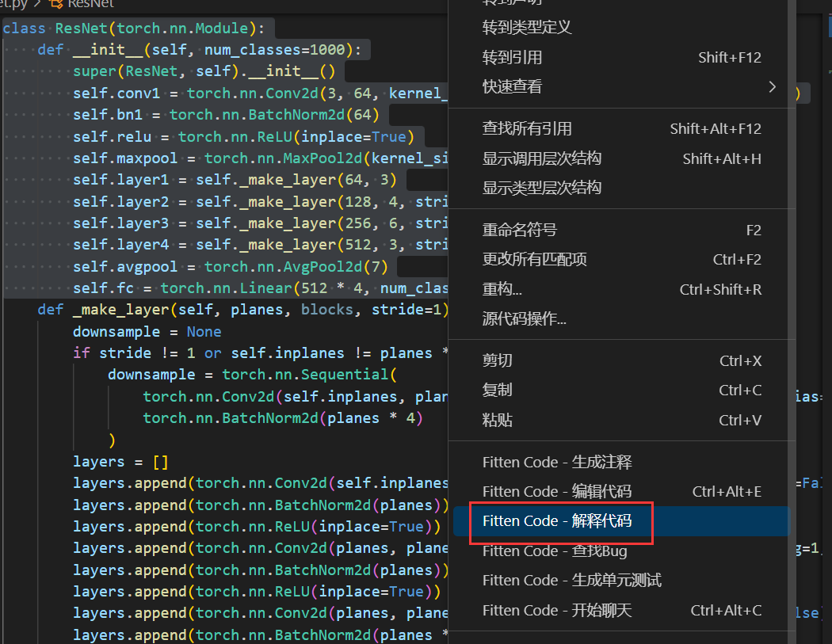Viewport: 832px width, 644px height.
Task: Open 显示调用层次结构 option
Action: (542, 158)
